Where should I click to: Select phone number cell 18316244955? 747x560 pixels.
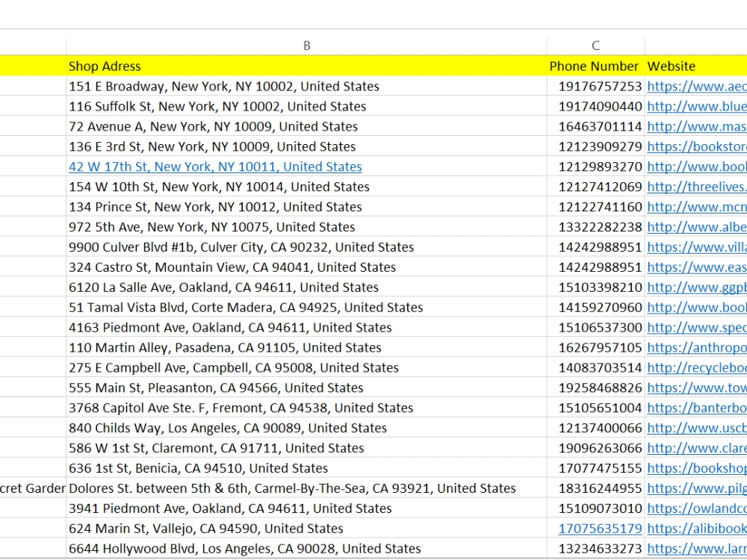tap(595, 488)
